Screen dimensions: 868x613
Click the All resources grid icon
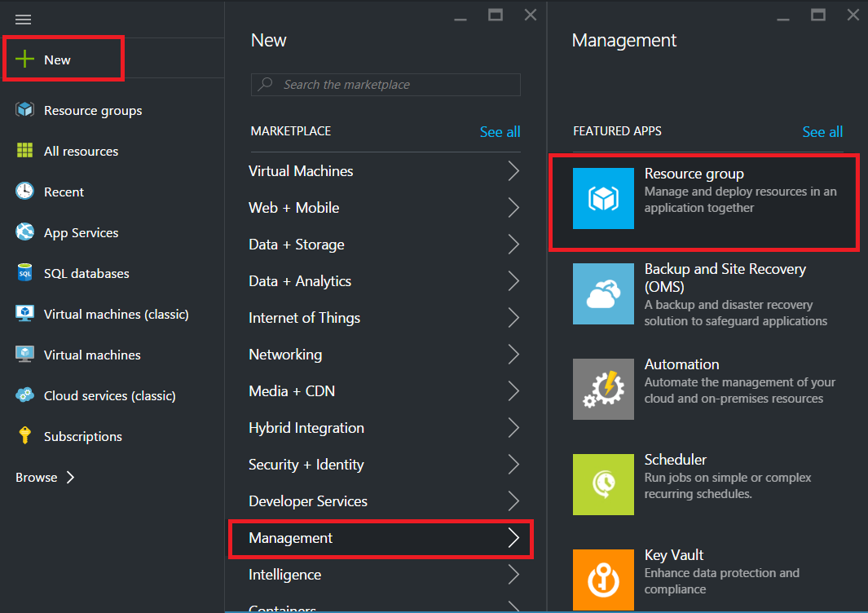click(x=24, y=150)
